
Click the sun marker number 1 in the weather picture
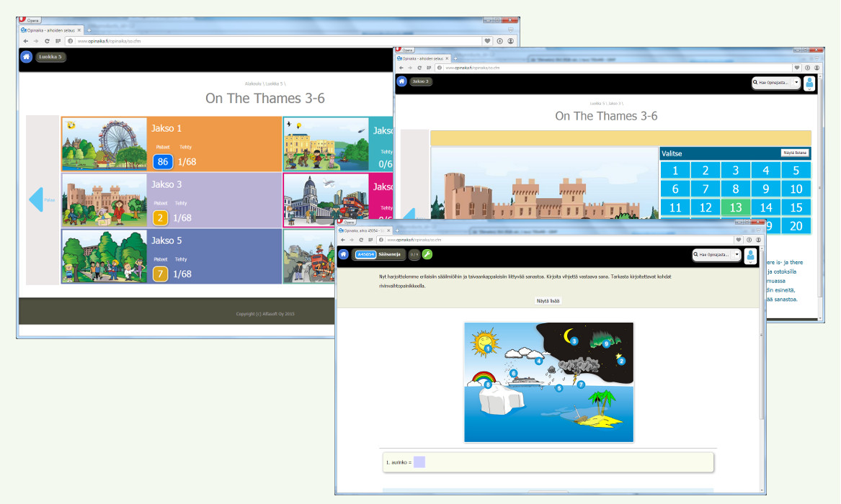click(488, 348)
